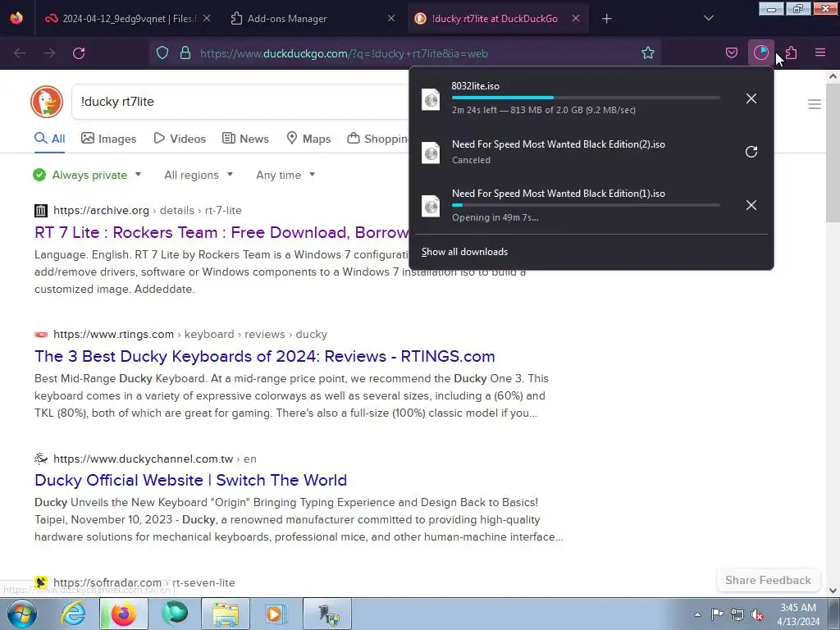Image resolution: width=840 pixels, height=630 pixels.
Task: Open the Extensions puzzle icon
Action: click(x=791, y=53)
